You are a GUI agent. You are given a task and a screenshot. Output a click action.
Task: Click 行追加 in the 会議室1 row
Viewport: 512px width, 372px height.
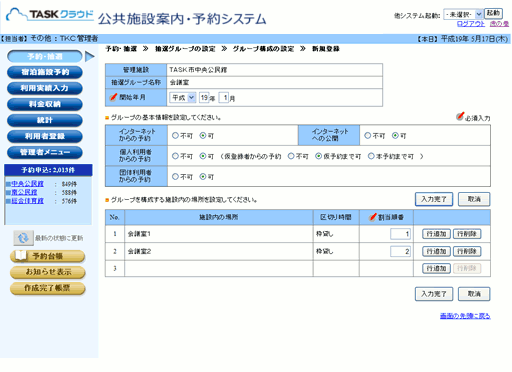436,234
